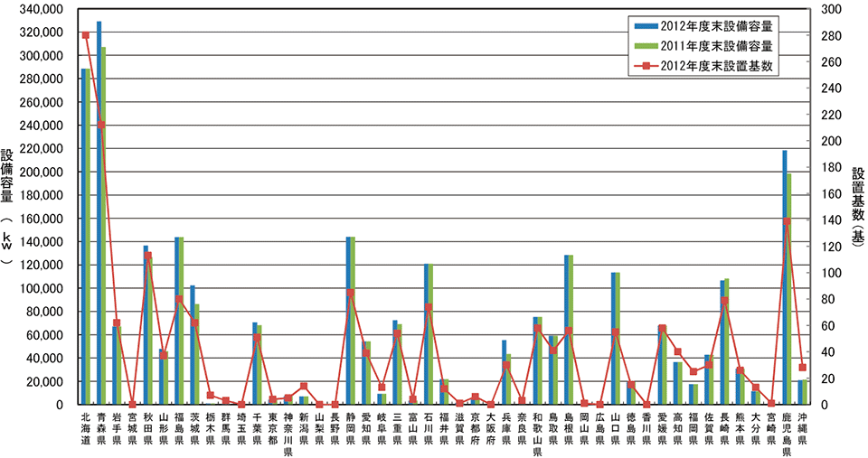Click the 北海道 category label
This screenshot has width=868, height=458.
click(85, 427)
